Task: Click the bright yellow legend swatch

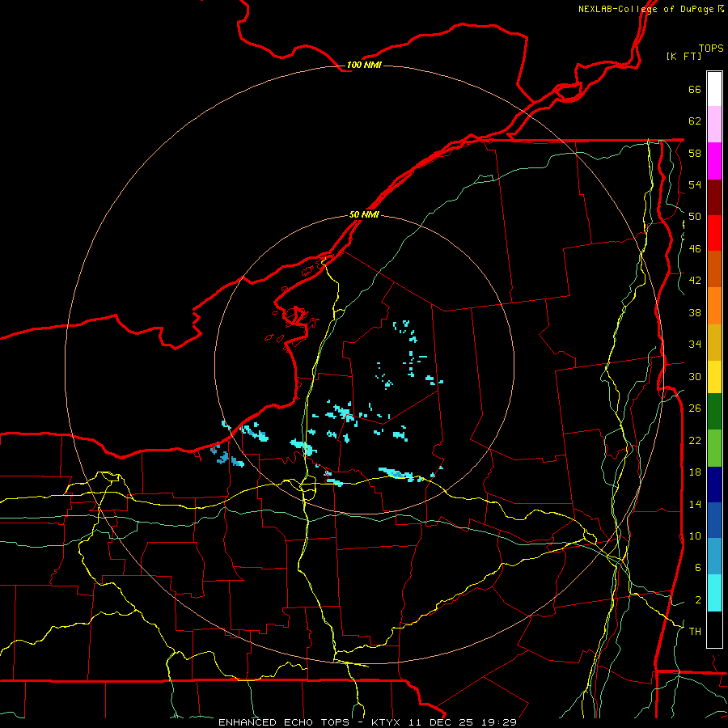Action: tap(714, 377)
